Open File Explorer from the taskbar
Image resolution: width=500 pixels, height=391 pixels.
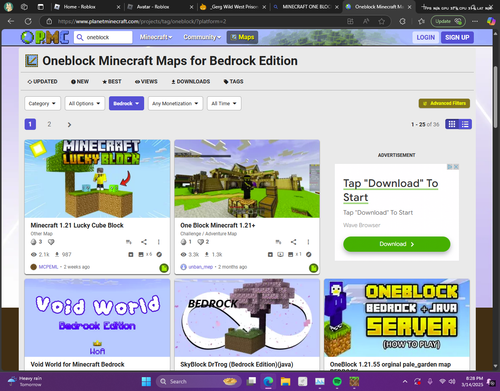pos(285,381)
